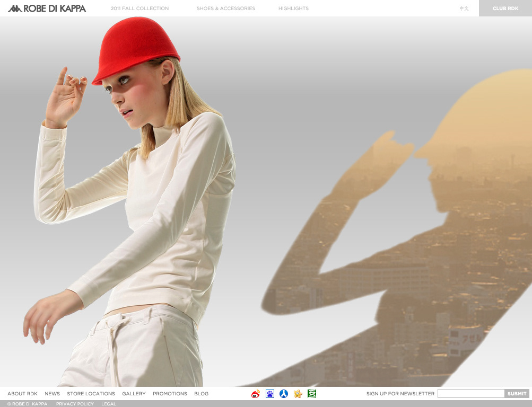Image resolution: width=532 pixels, height=407 pixels.
Task: Go to the Highlights section
Action: tap(293, 8)
